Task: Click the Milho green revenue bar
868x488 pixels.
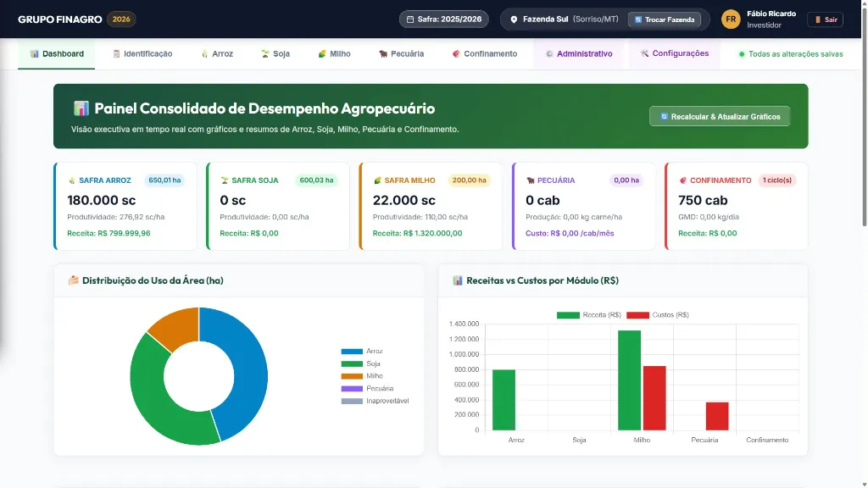Action: pos(630,380)
